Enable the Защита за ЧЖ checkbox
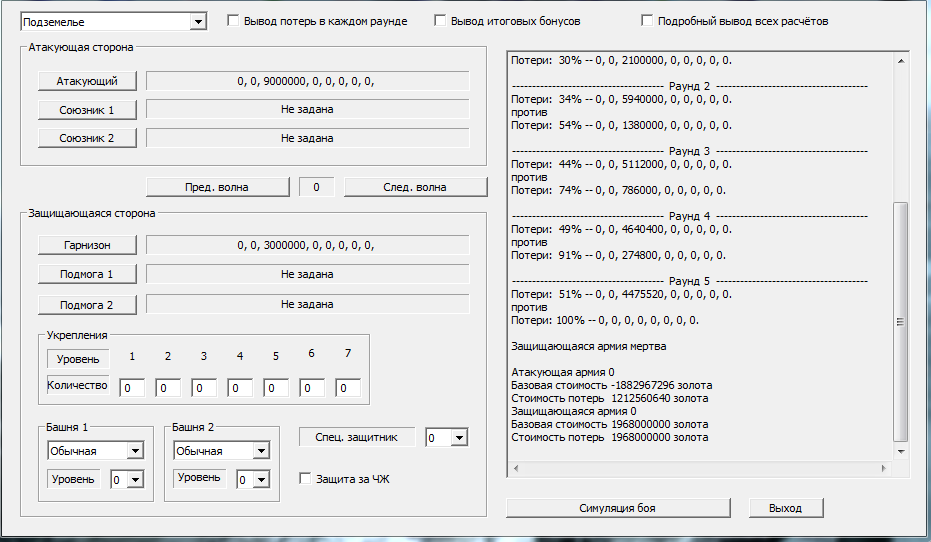 pos(307,479)
